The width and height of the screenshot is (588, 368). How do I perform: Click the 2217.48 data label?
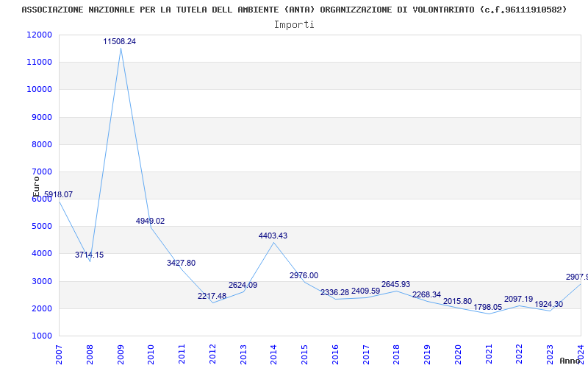click(x=212, y=296)
